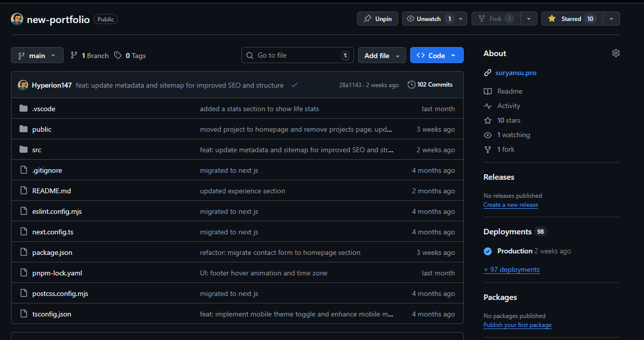The image size is (644, 340).
Task: Open the latest commit message about metadata and sitemap
Action: [x=180, y=85]
